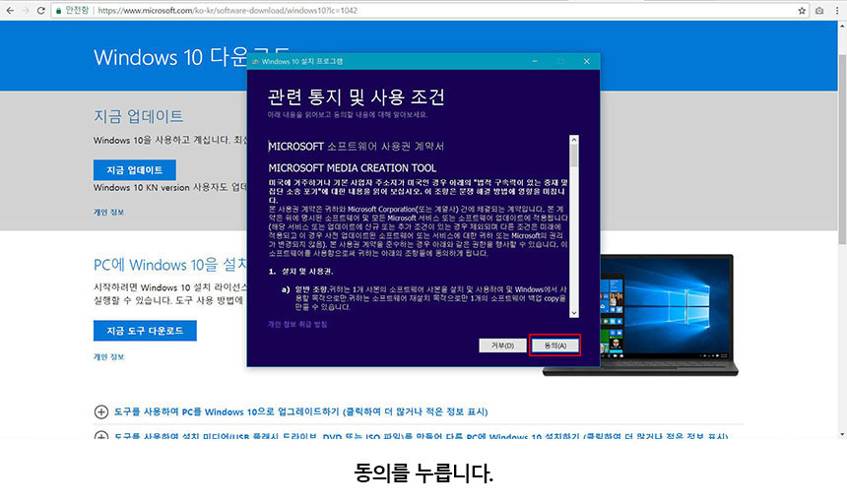Click the secure padlock icon in the address bar
Image resolution: width=847 pixels, height=504 pixels.
pyautogui.click(x=58, y=10)
